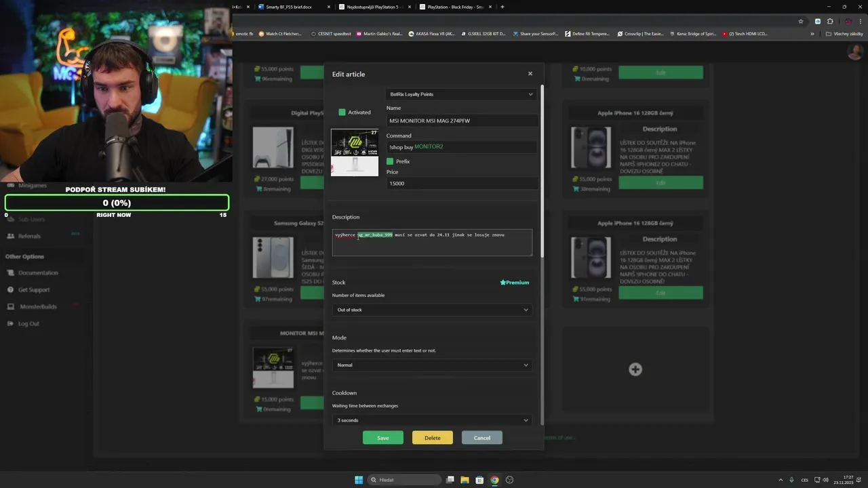Viewport: 868px width, 488px height.
Task: Open browser extensions puzzle icon
Action: pos(830,21)
